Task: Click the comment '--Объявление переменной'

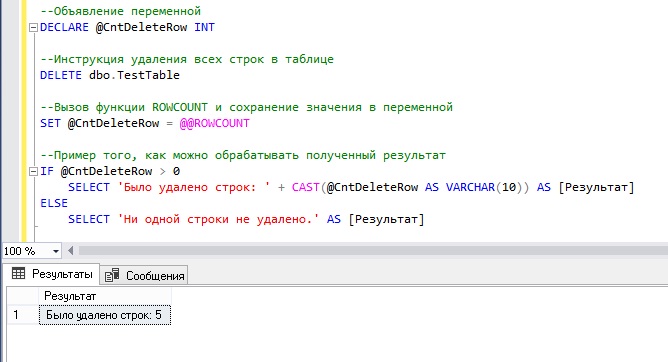Action: (x=121, y=11)
